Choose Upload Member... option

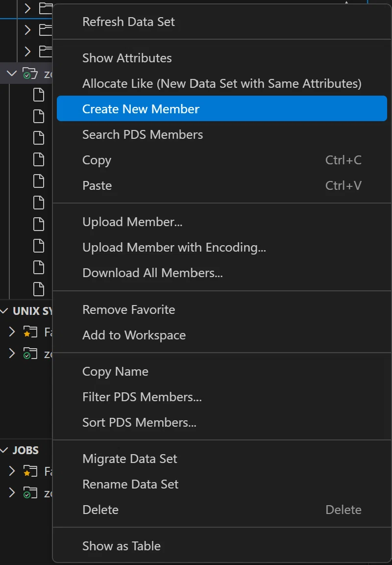(x=222, y=222)
